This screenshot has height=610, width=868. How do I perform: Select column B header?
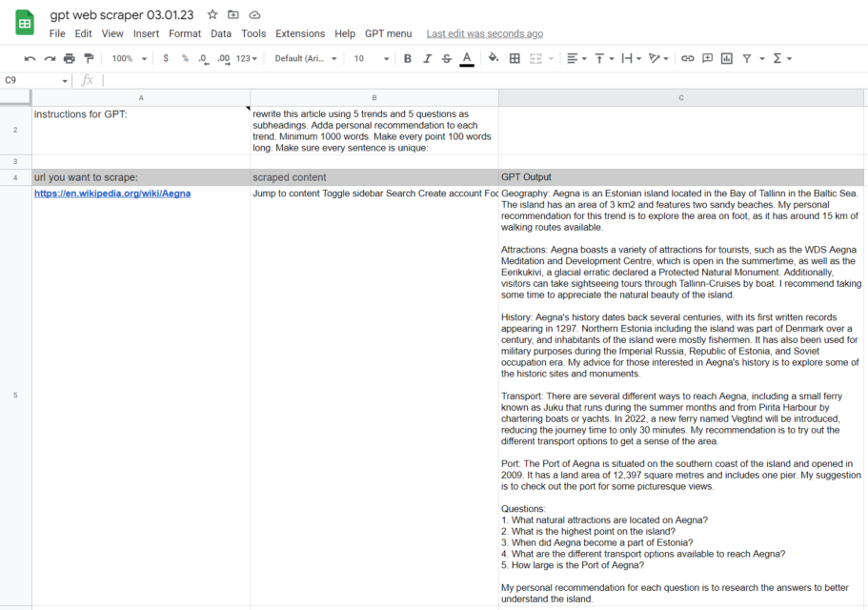[374, 98]
